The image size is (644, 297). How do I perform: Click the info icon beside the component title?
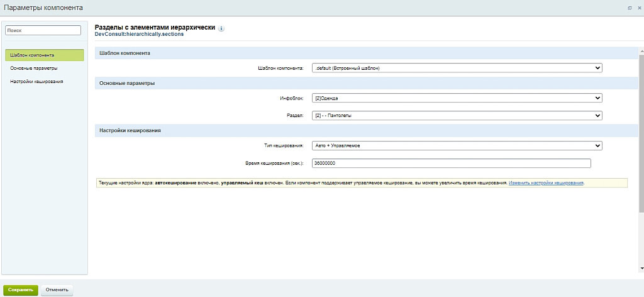[221, 28]
